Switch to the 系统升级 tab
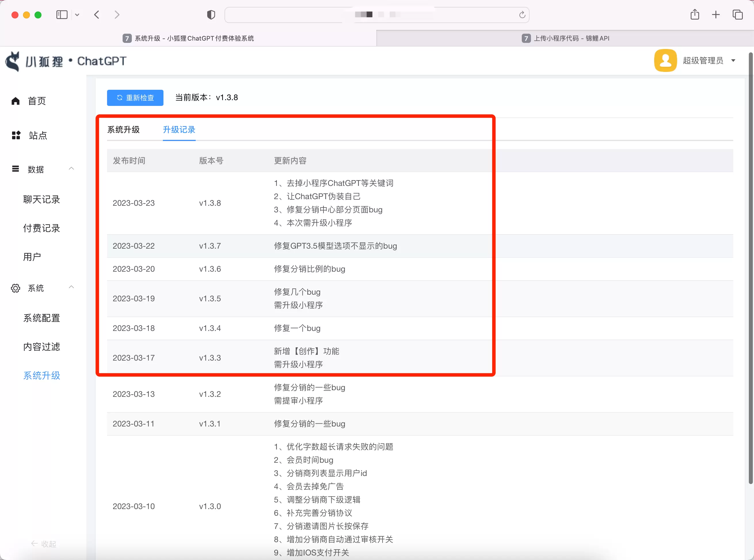754x560 pixels. tap(123, 129)
